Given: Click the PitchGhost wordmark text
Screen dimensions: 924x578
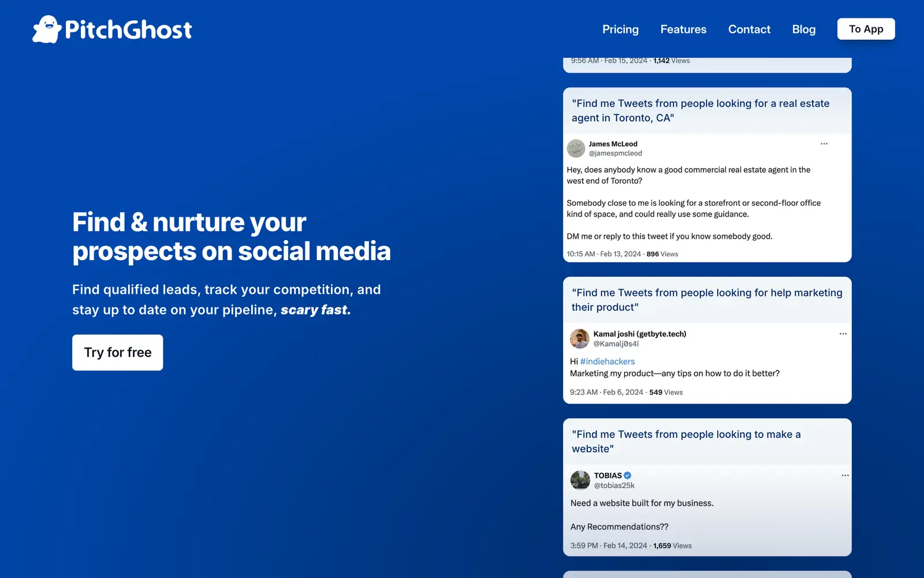Looking at the screenshot, I should coord(128,29).
